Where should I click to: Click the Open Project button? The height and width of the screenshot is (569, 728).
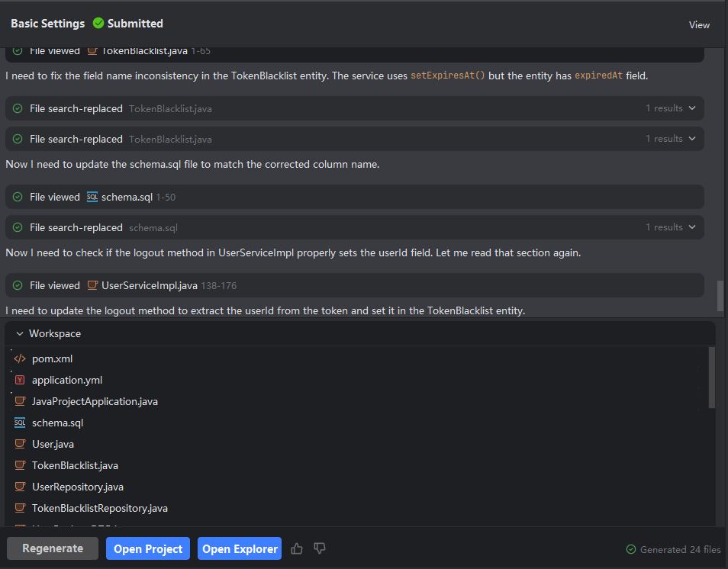click(148, 548)
